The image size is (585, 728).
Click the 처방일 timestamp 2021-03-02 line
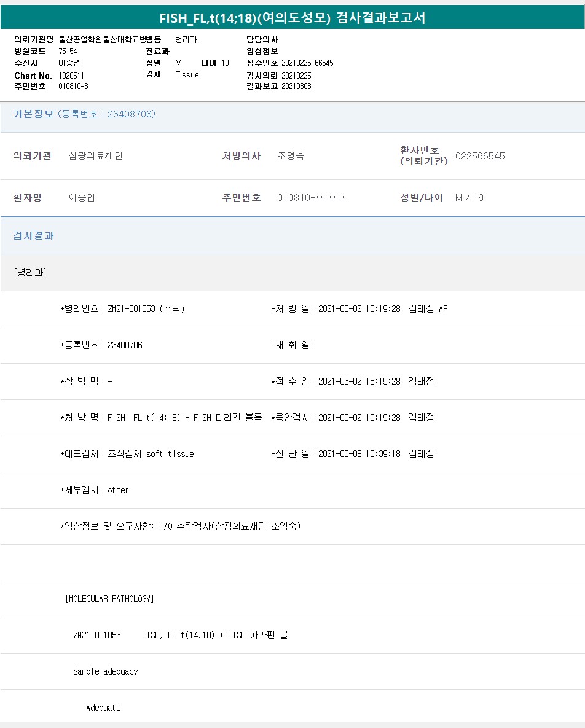[359, 309]
